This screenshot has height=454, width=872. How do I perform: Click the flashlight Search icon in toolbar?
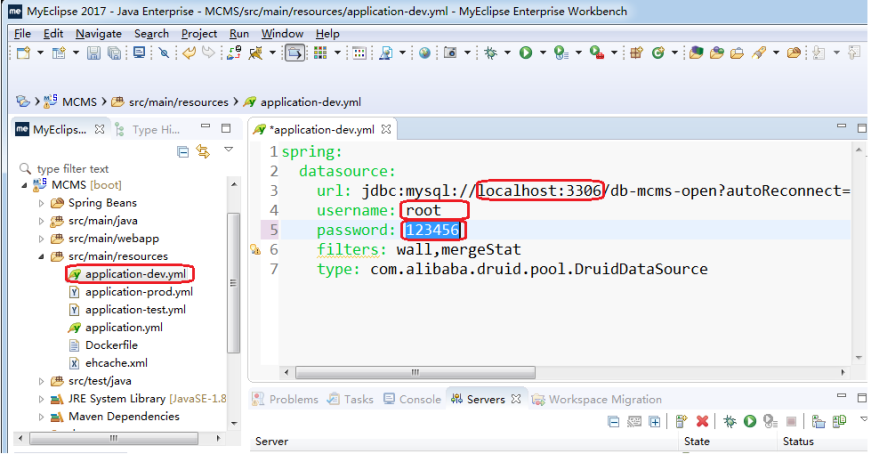click(759, 53)
